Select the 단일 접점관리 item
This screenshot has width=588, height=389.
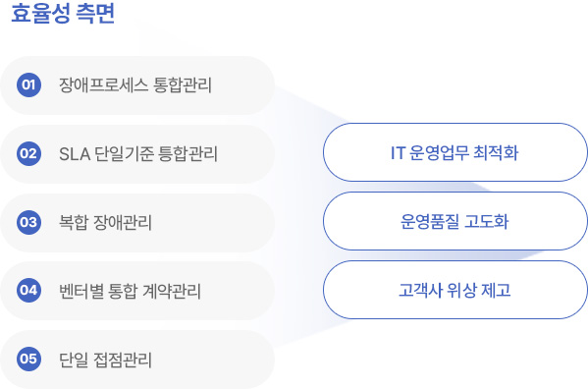coord(137,360)
